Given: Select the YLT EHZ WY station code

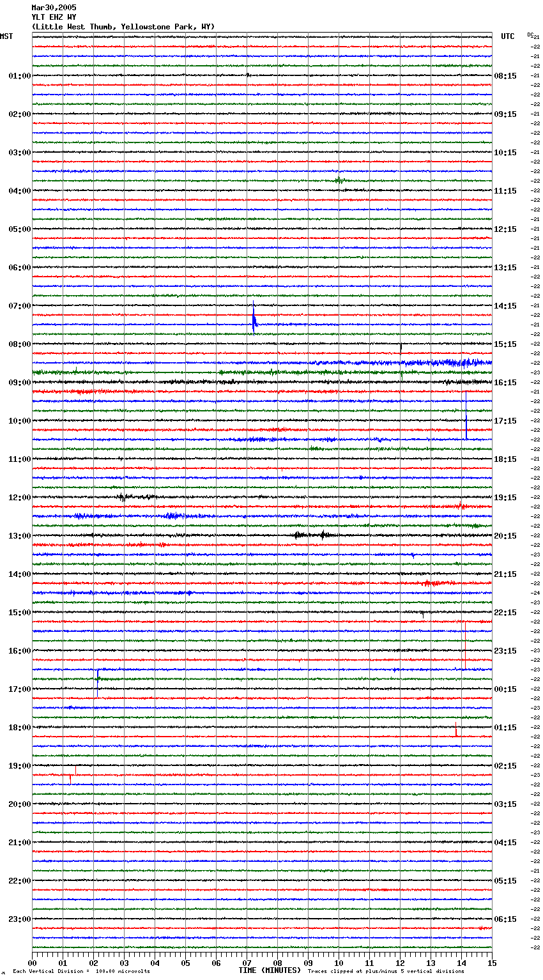Looking at the screenshot, I should coord(54,17).
